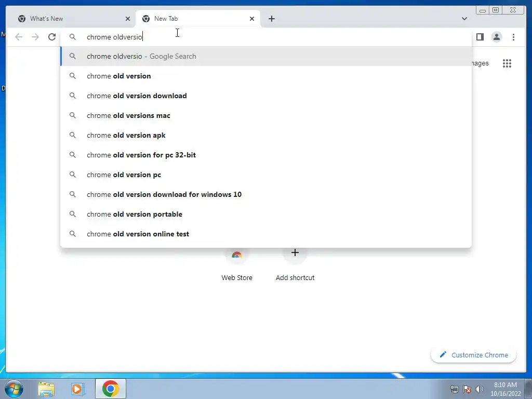The width and height of the screenshot is (532, 399).
Task: Pick 'old version download for windows 10'
Action: click(x=266, y=194)
